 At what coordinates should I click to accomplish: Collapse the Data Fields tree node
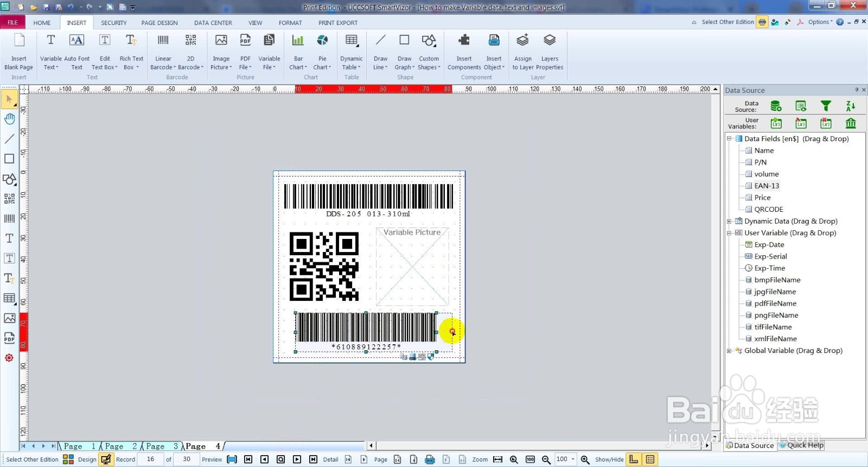(x=730, y=138)
